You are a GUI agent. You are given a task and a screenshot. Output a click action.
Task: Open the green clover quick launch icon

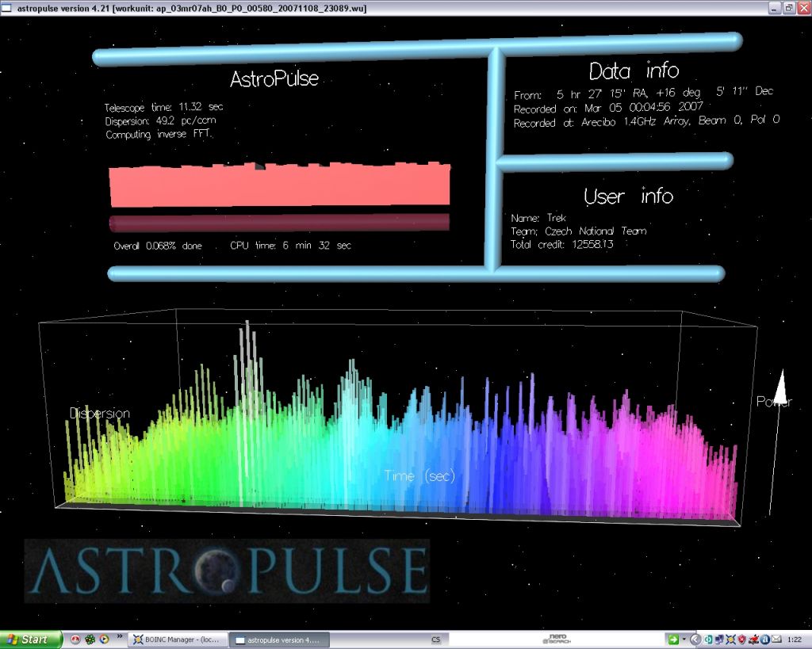(90, 639)
